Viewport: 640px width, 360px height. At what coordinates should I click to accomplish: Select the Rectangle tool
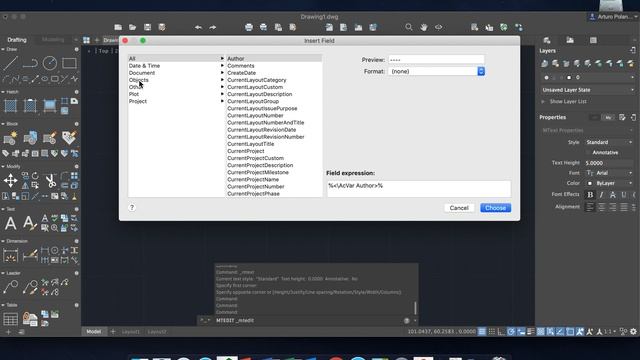69,63
